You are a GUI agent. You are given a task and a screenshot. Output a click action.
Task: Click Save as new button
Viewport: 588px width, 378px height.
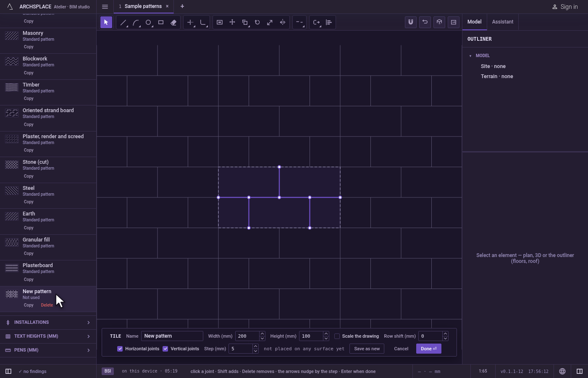pos(367,349)
